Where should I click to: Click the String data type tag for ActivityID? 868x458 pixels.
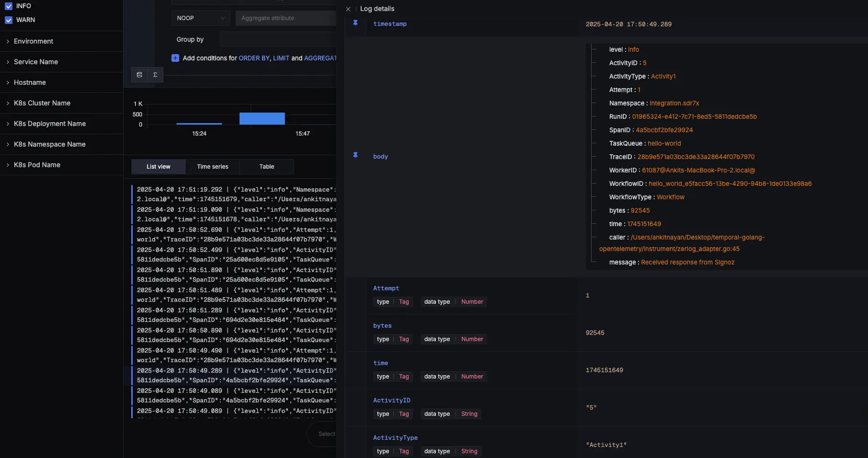point(469,414)
